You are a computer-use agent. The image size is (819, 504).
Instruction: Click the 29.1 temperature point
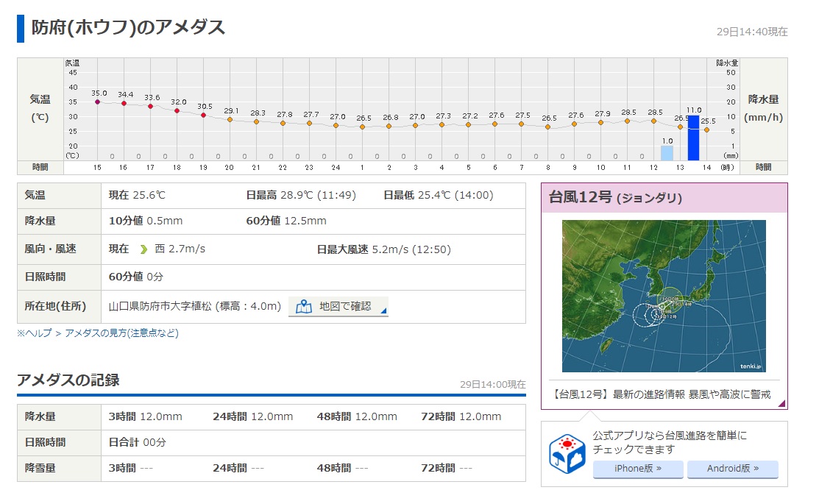pos(230,120)
